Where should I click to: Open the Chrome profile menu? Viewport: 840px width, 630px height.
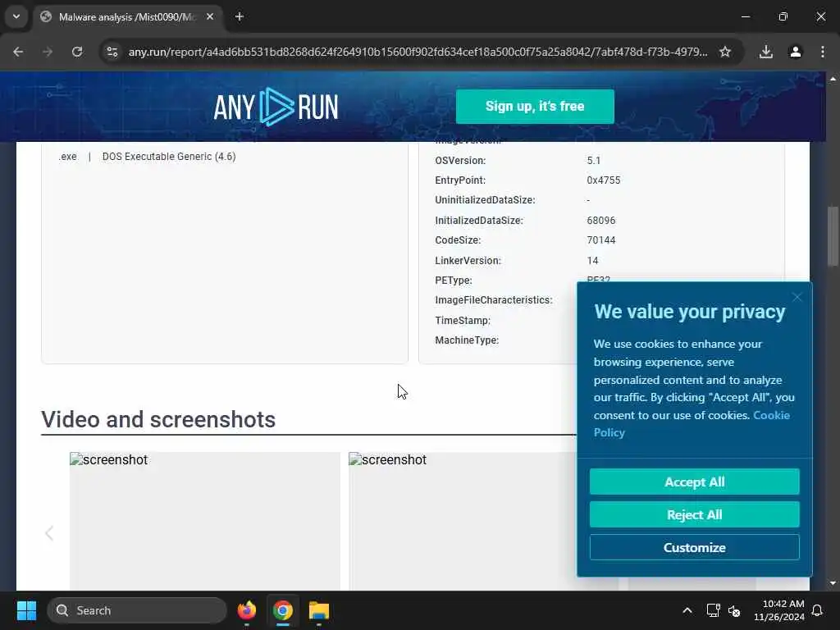(796, 52)
